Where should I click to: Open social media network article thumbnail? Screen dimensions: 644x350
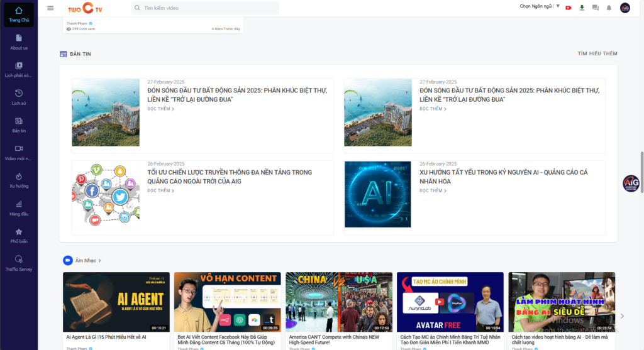pos(106,194)
